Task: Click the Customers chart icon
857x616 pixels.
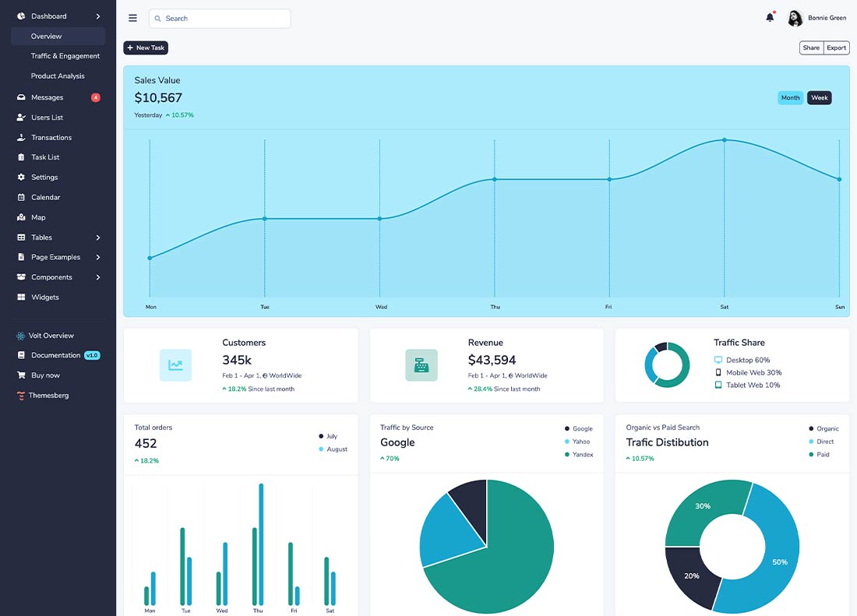Action: point(175,364)
